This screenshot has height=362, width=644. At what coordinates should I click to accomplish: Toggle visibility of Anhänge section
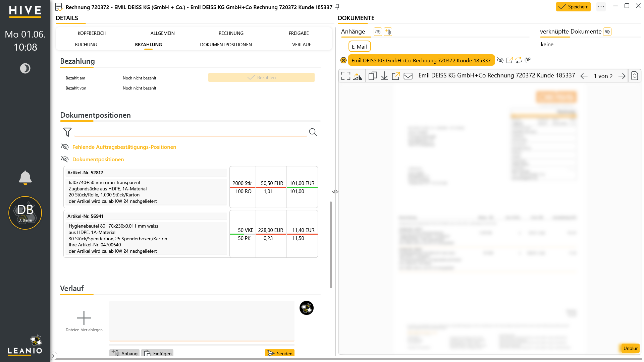tap(378, 32)
